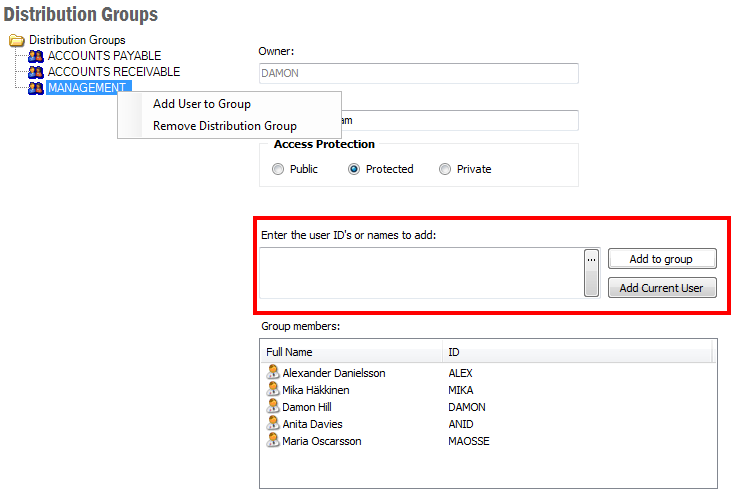Click the Distribution Groups root folder icon
The width and height of the screenshot is (732, 500).
17,40
